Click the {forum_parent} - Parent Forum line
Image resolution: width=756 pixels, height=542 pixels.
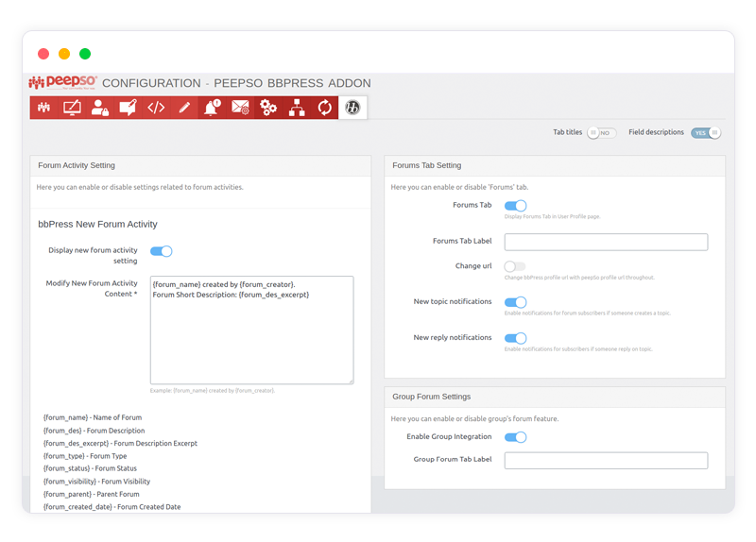[x=91, y=494]
